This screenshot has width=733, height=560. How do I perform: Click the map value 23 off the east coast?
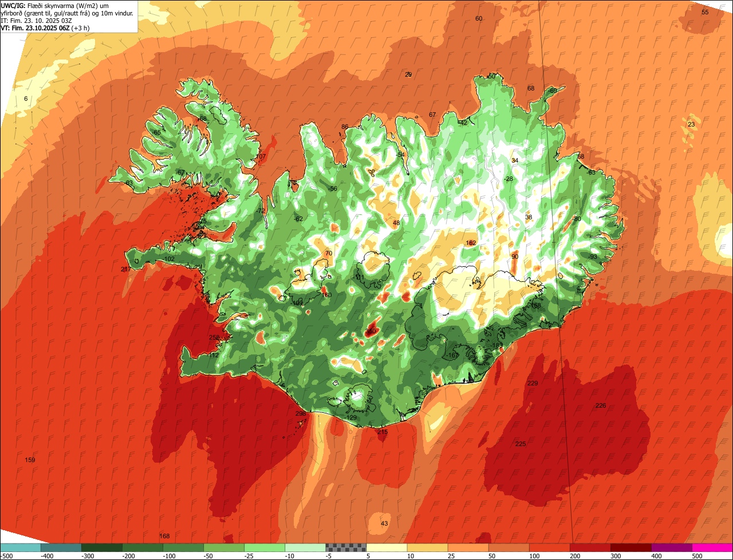[691, 124]
